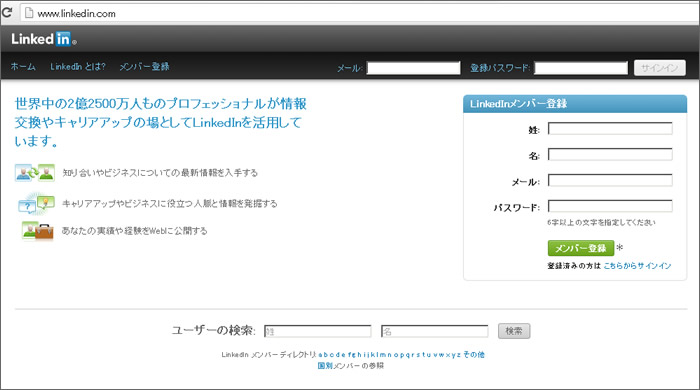Open directory letter "z" link
The image size is (700, 390).
tap(458, 355)
